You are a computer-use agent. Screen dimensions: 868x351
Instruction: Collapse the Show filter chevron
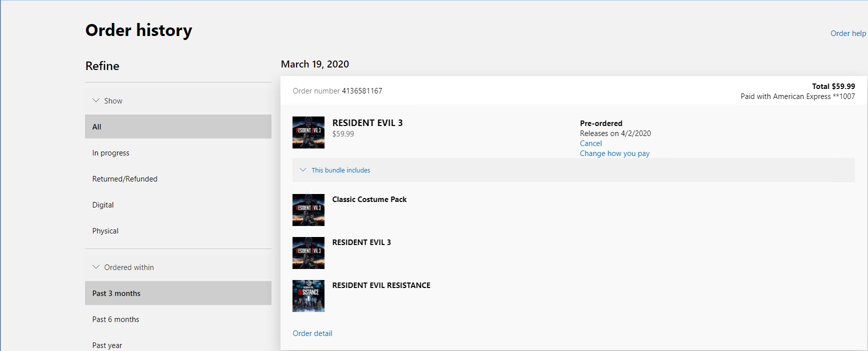tap(96, 100)
